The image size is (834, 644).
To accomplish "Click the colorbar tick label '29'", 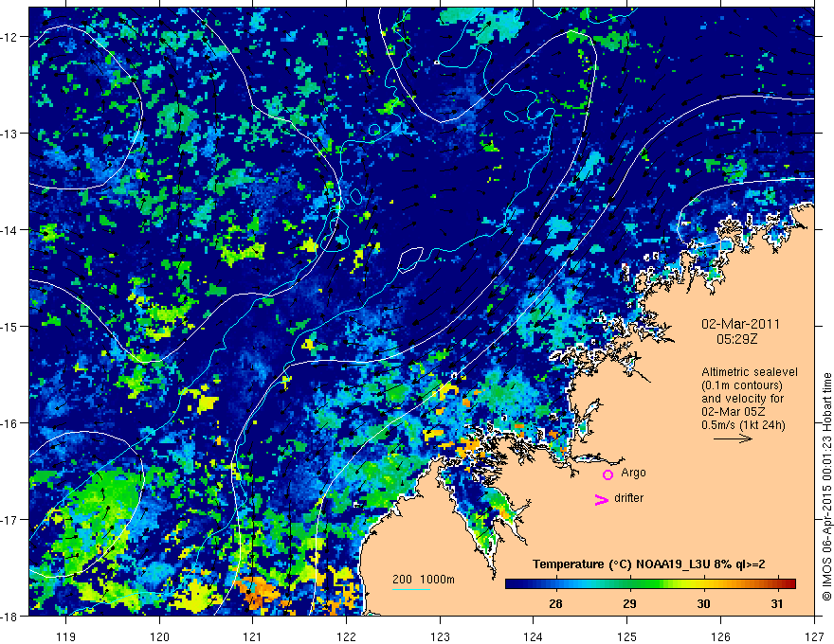I will [629, 603].
